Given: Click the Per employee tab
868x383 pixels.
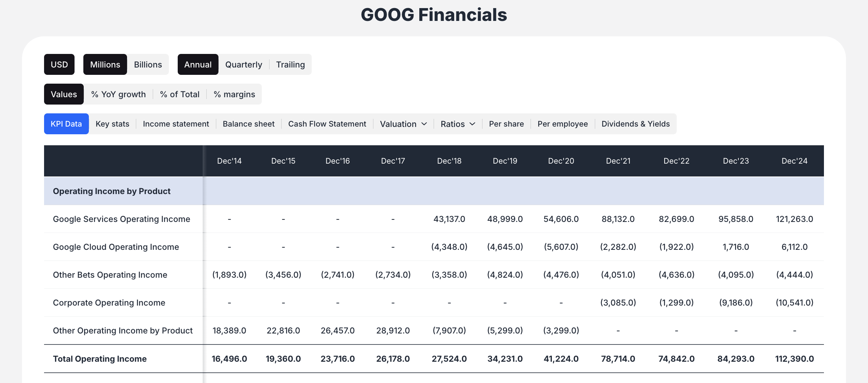Looking at the screenshot, I should 563,124.
